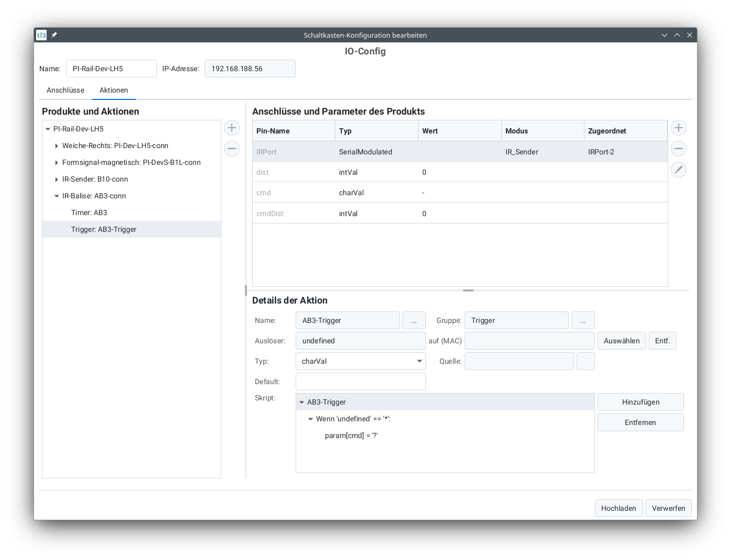Image resolution: width=731 pixels, height=560 pixels.
Task: Open the Typ dropdown showing charVal
Action: tap(361, 361)
